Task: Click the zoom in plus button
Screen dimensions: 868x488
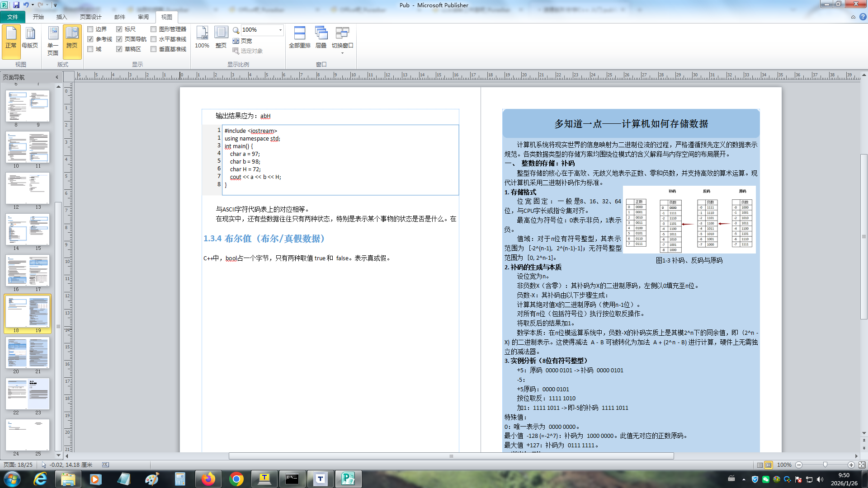Action: (x=851, y=465)
